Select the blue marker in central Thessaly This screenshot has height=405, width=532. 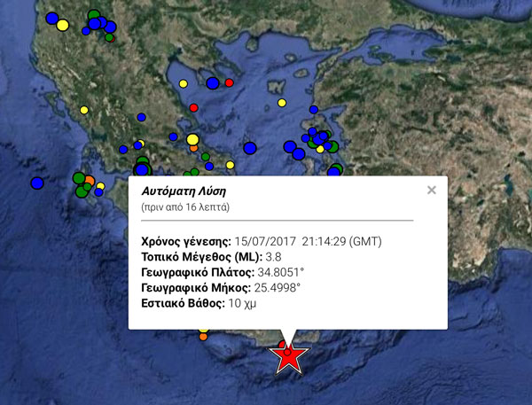pos(142,117)
